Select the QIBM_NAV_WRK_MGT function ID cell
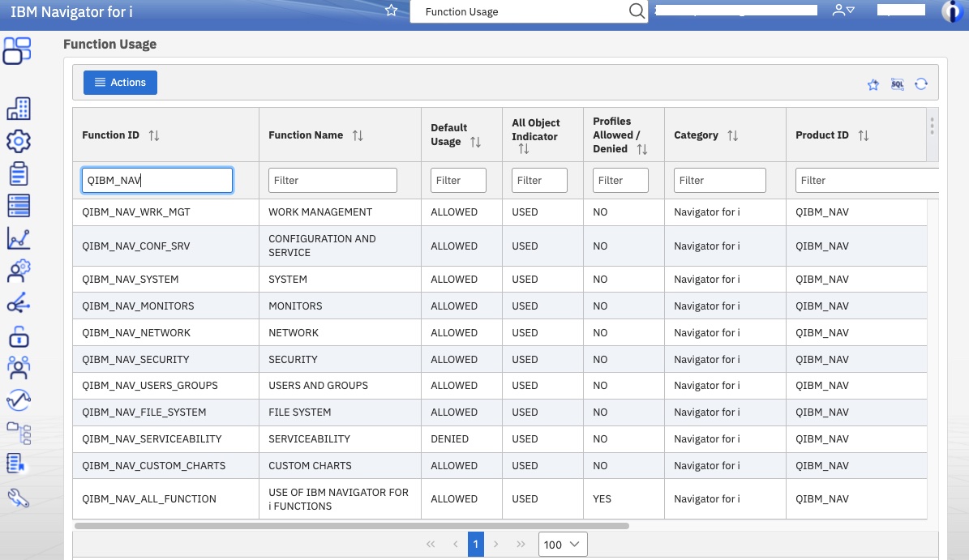This screenshot has width=969, height=560. click(x=165, y=212)
